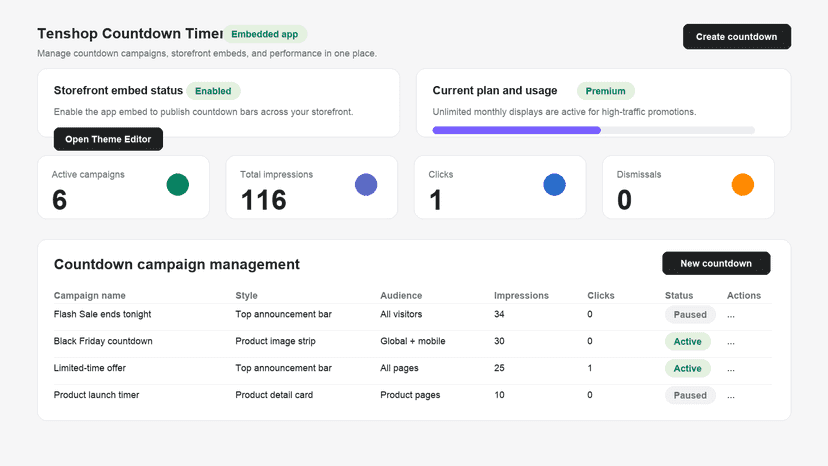Click the plan usage progress bar
Viewport: 828px width, 466px height.
594,130
